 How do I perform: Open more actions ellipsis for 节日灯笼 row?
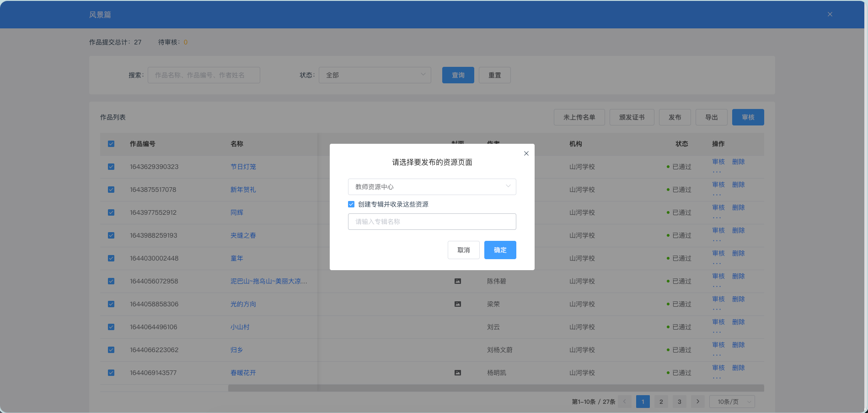point(717,172)
